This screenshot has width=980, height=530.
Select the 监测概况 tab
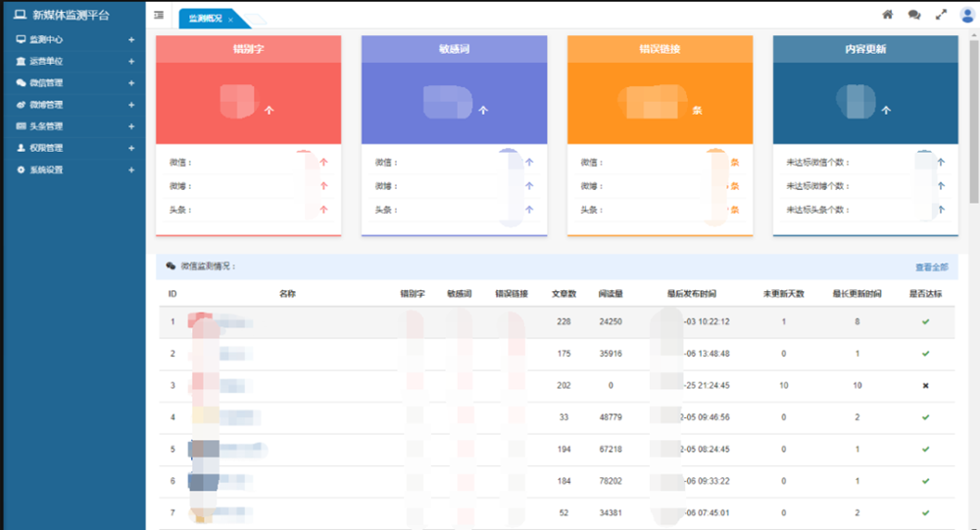click(x=206, y=19)
